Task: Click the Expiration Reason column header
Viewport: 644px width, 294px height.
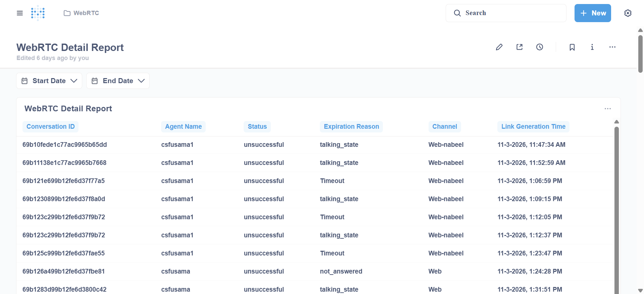Action: [351, 127]
